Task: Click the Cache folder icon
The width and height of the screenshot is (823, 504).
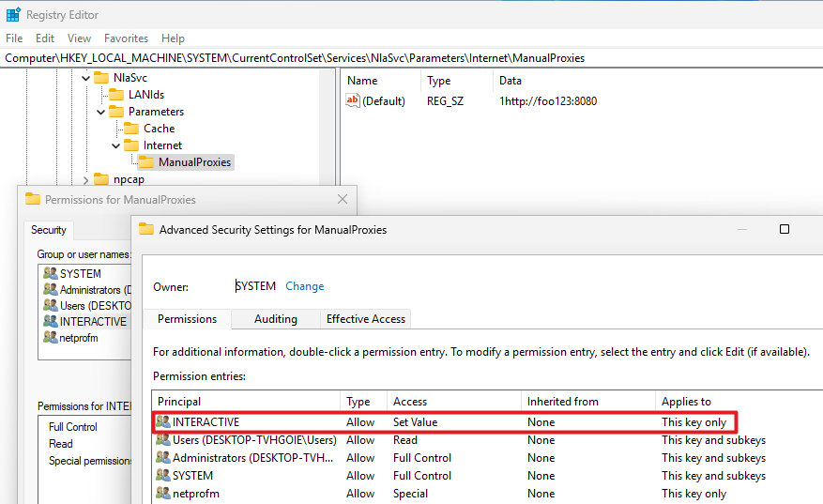Action: click(131, 129)
